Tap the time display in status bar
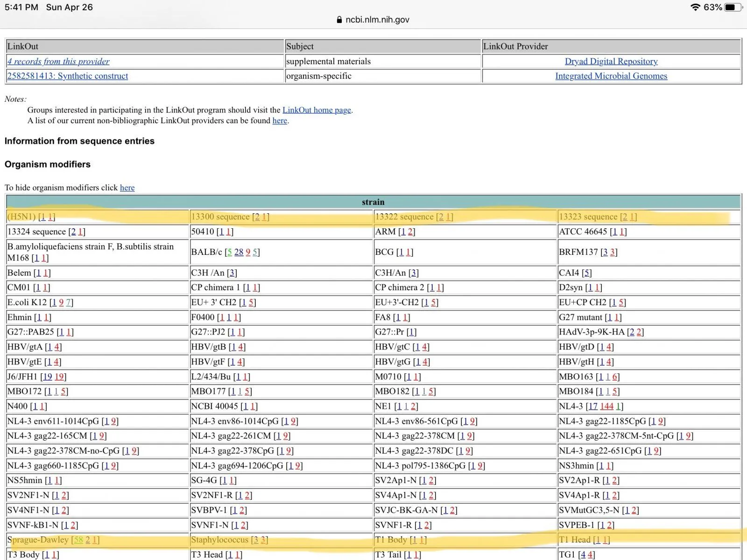The image size is (747, 560). click(x=21, y=7)
